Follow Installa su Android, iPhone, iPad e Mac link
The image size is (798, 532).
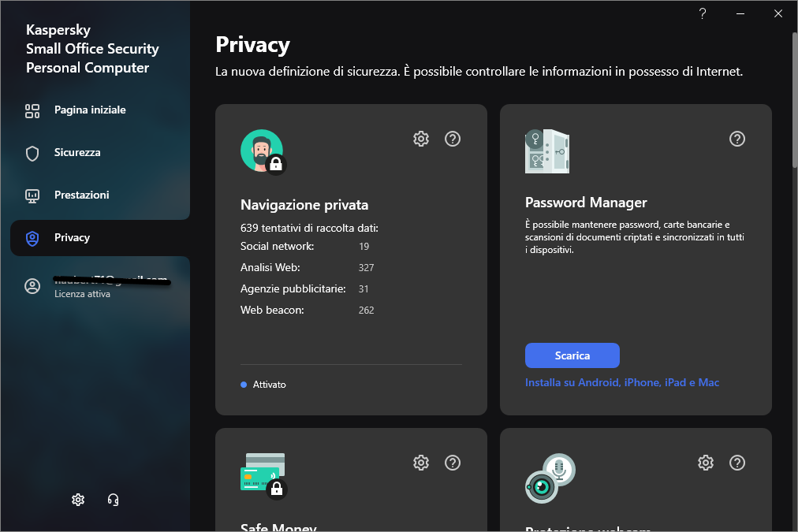pyautogui.click(x=622, y=383)
